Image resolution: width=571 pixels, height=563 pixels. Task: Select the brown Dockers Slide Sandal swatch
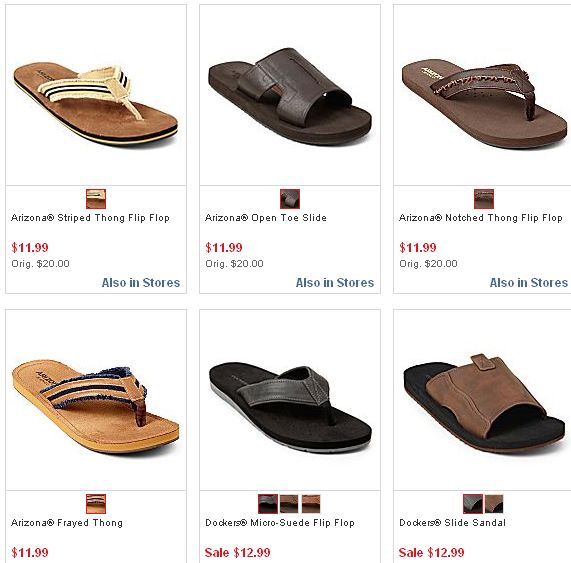point(494,504)
